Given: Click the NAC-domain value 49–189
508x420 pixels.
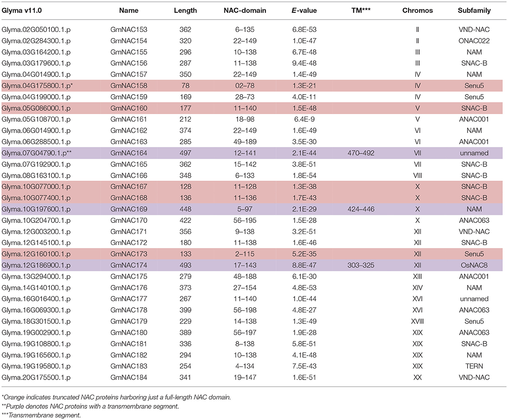Looking at the screenshot, I should tap(245, 142).
